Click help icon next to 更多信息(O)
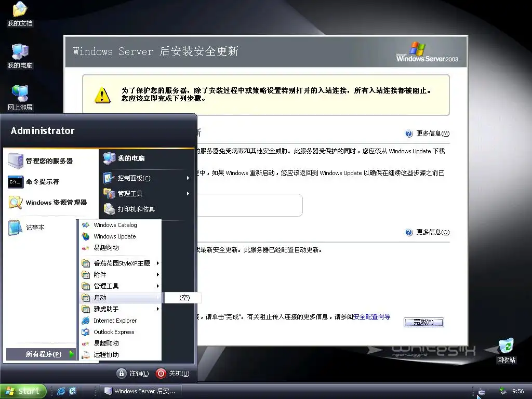Screen dimensions: 532x399 409,232
